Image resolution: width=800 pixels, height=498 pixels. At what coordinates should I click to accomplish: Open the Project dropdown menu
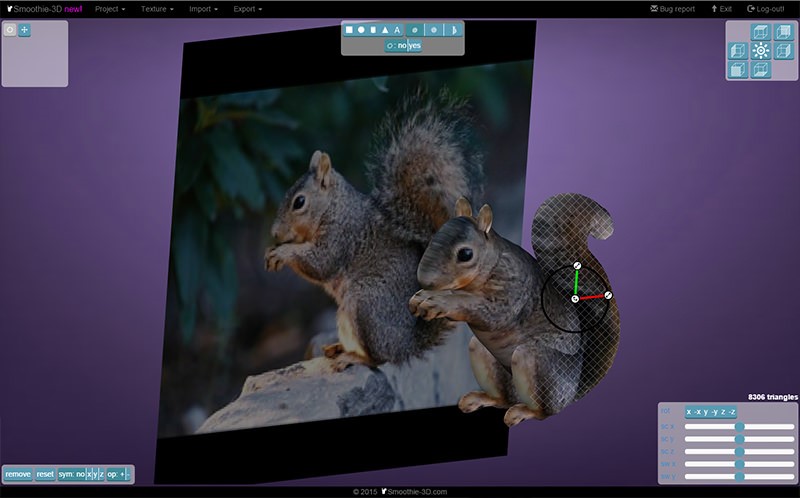[x=109, y=8]
